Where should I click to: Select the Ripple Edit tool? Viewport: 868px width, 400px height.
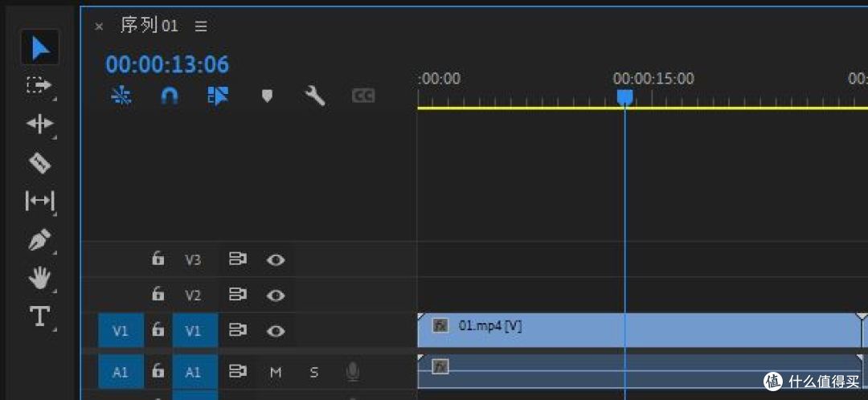pos(40,124)
